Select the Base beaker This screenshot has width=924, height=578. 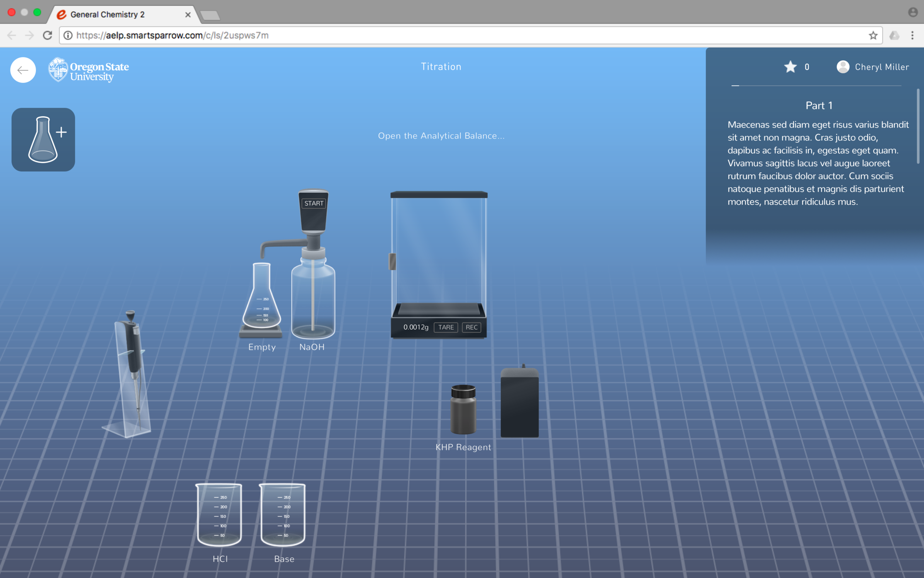click(283, 514)
